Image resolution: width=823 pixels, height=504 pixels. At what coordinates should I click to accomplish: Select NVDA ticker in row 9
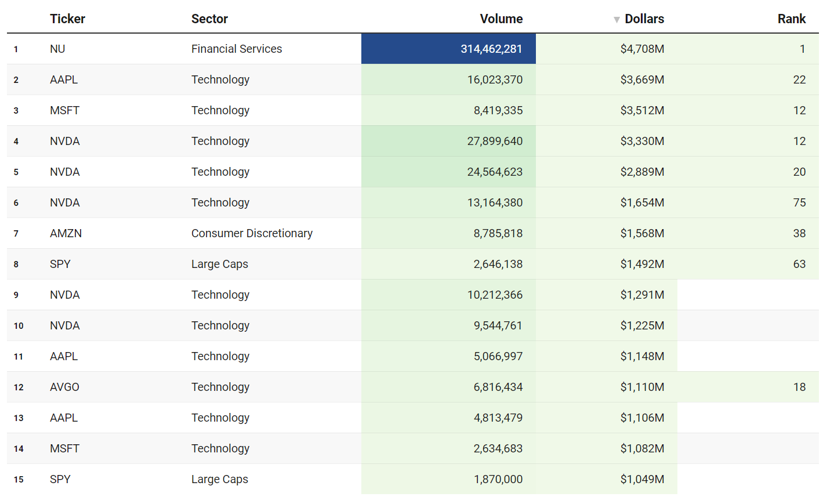pyautogui.click(x=65, y=295)
